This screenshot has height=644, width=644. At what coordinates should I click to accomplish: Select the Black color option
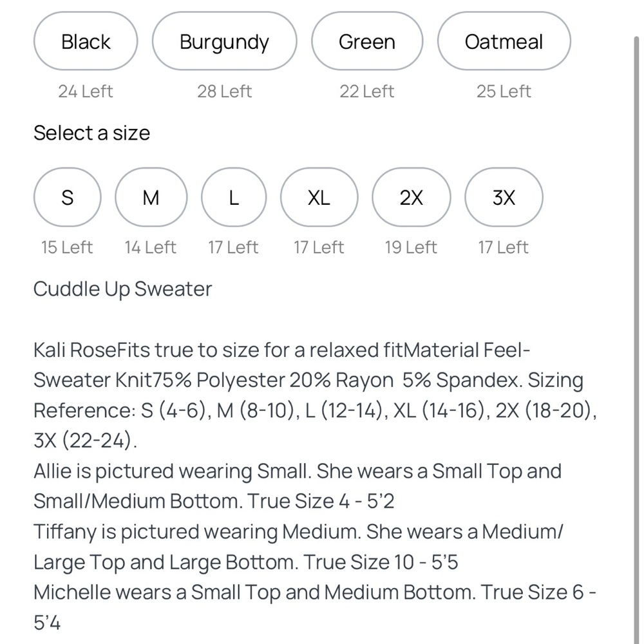point(86,41)
